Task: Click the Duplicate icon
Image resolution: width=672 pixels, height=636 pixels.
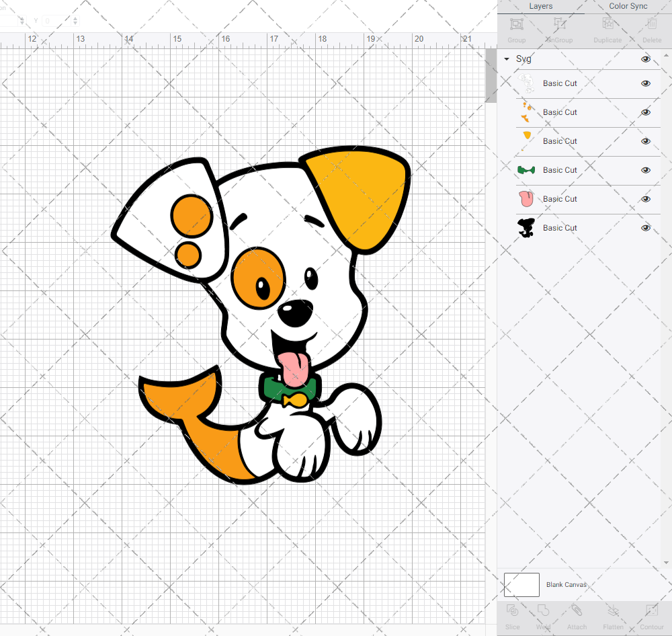Action: [x=607, y=24]
